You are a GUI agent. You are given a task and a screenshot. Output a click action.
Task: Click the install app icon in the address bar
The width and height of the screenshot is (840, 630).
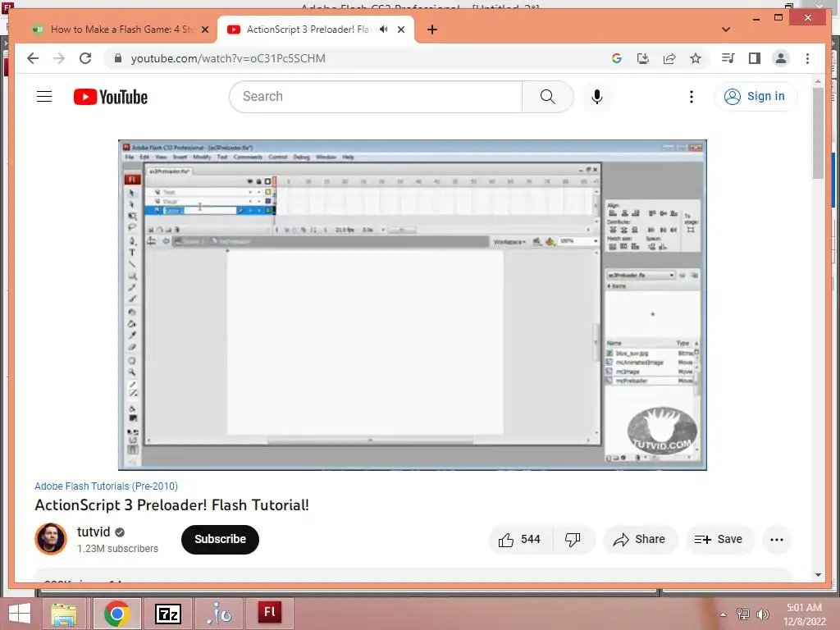pyautogui.click(x=643, y=58)
